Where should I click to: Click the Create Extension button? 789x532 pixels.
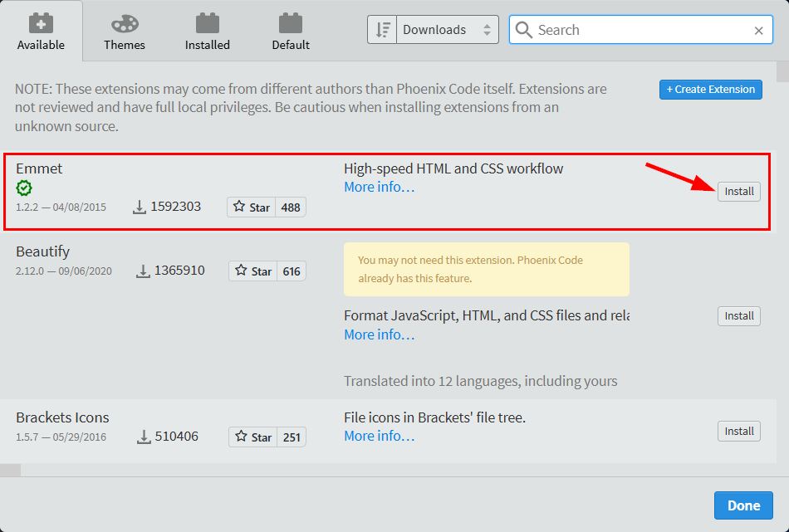[x=710, y=89]
